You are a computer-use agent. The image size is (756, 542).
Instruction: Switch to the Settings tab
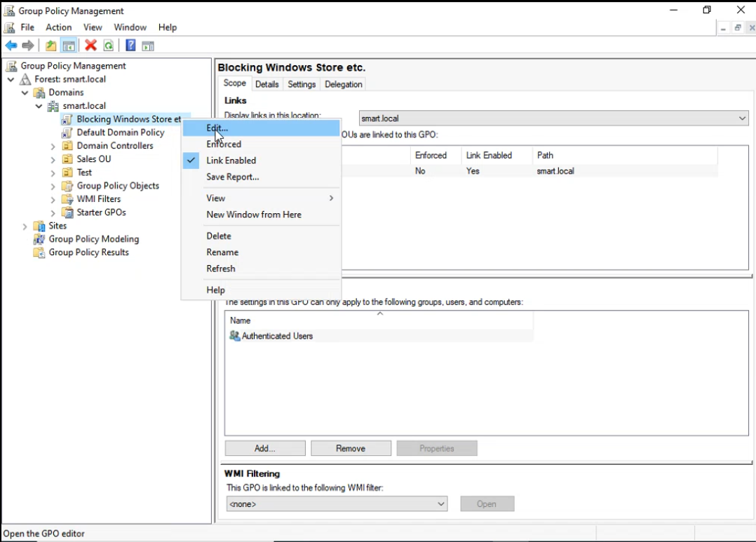[x=302, y=84]
